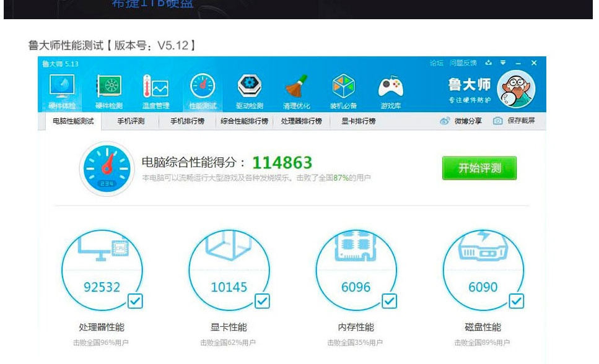Select the 性能测试 performance test section

tap(203, 92)
